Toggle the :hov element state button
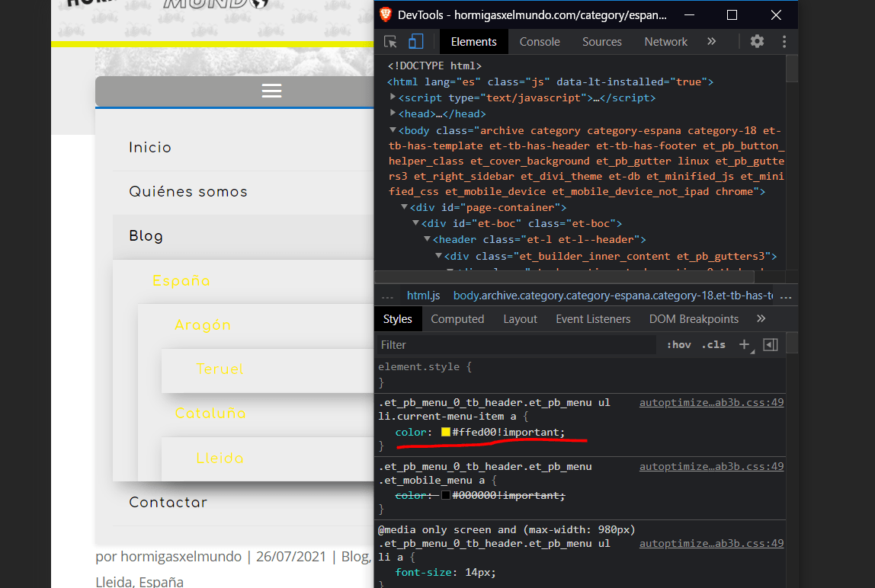This screenshot has width=875, height=588. (x=678, y=345)
